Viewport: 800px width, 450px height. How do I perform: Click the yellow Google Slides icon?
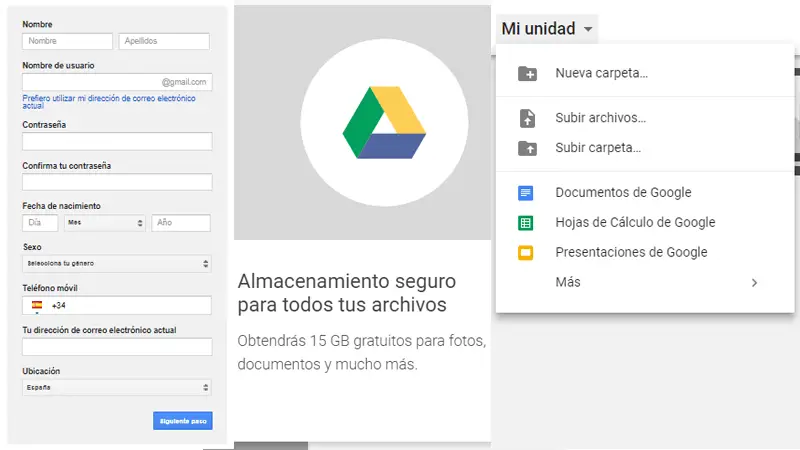[x=526, y=253]
